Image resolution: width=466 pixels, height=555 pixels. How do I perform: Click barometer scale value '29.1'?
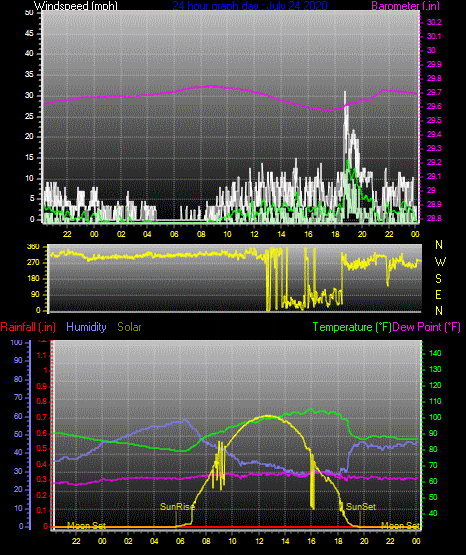pos(434,176)
